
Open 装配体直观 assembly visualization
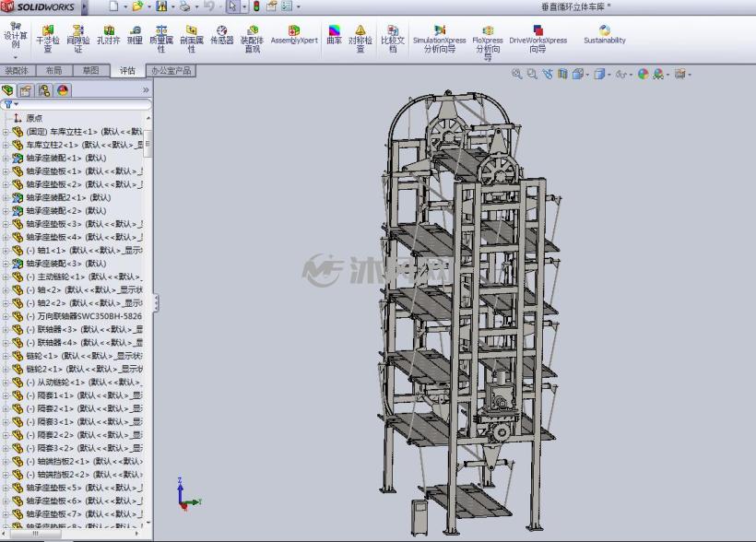253,39
